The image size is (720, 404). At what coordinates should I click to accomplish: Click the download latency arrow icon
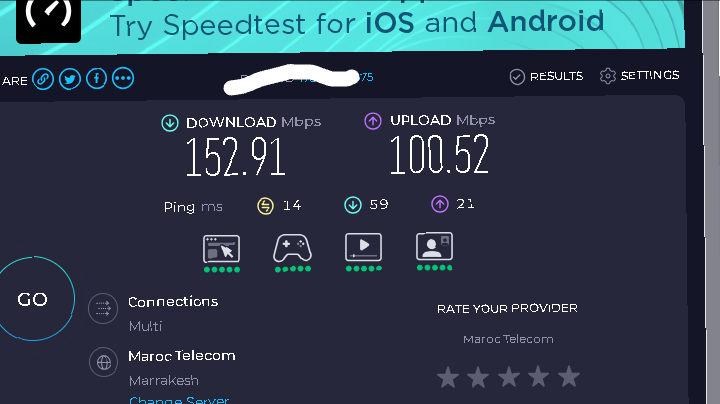pyautogui.click(x=353, y=205)
